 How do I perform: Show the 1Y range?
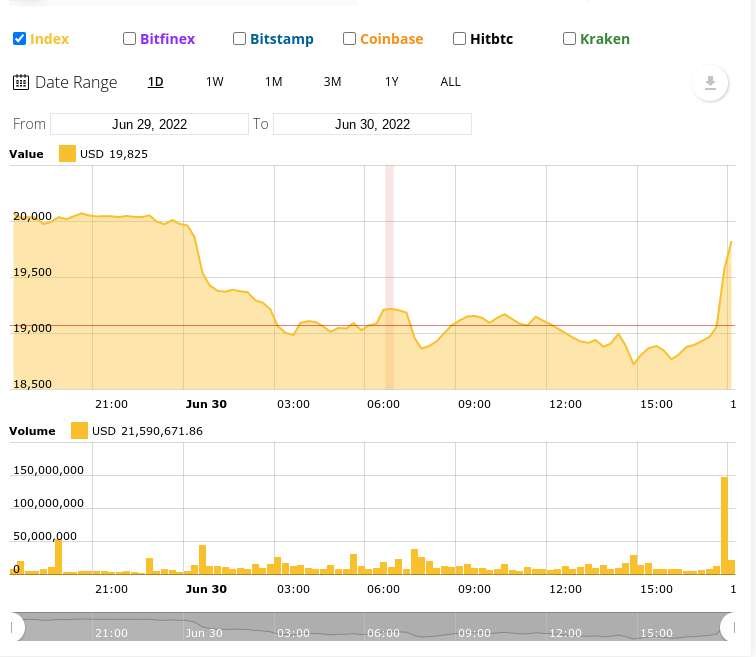pyautogui.click(x=392, y=82)
